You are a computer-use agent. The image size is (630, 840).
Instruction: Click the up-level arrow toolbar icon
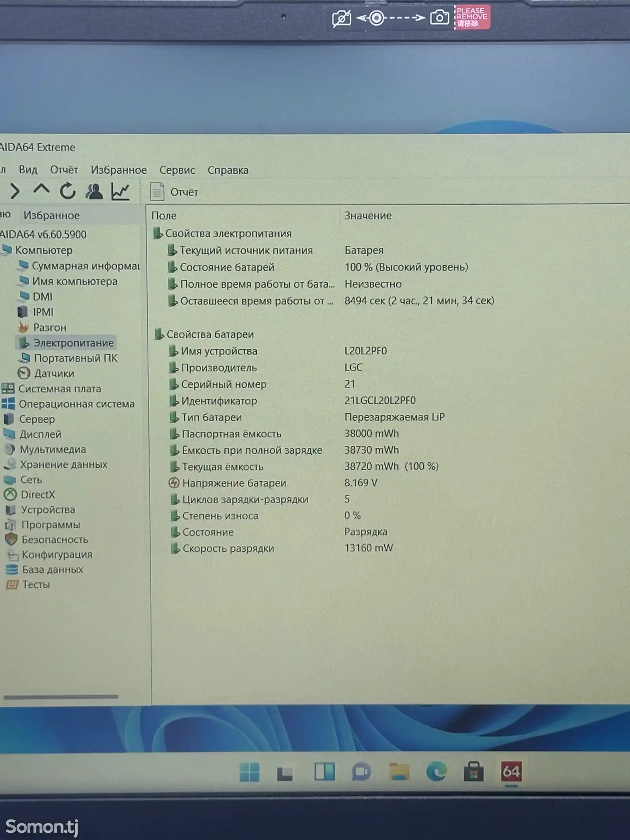(41, 189)
